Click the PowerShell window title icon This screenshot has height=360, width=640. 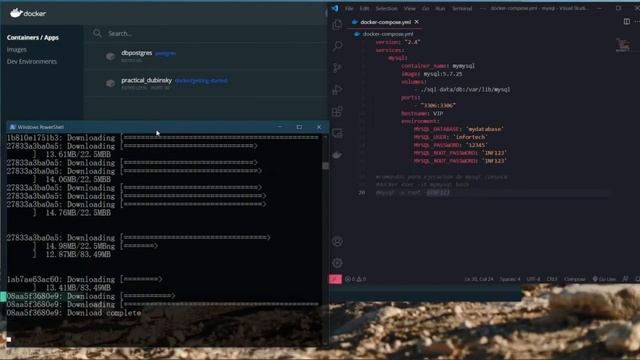point(13,127)
